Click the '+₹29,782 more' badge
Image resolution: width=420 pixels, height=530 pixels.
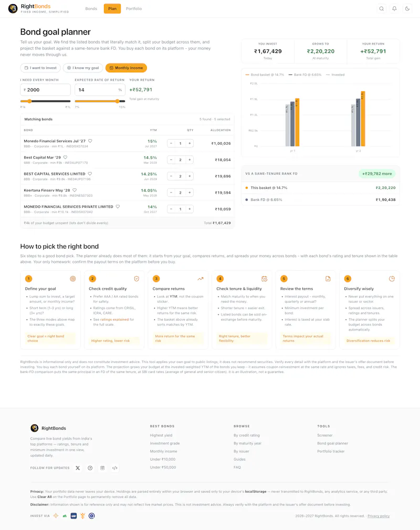[x=377, y=174]
